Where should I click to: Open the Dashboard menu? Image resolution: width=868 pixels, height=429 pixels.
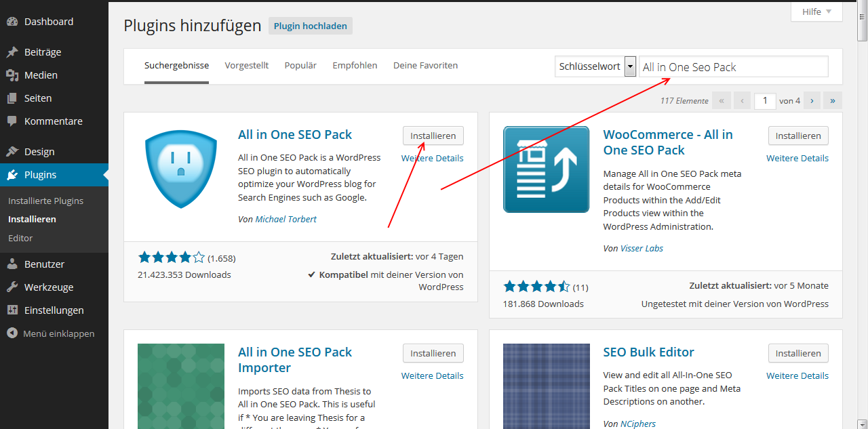point(54,22)
